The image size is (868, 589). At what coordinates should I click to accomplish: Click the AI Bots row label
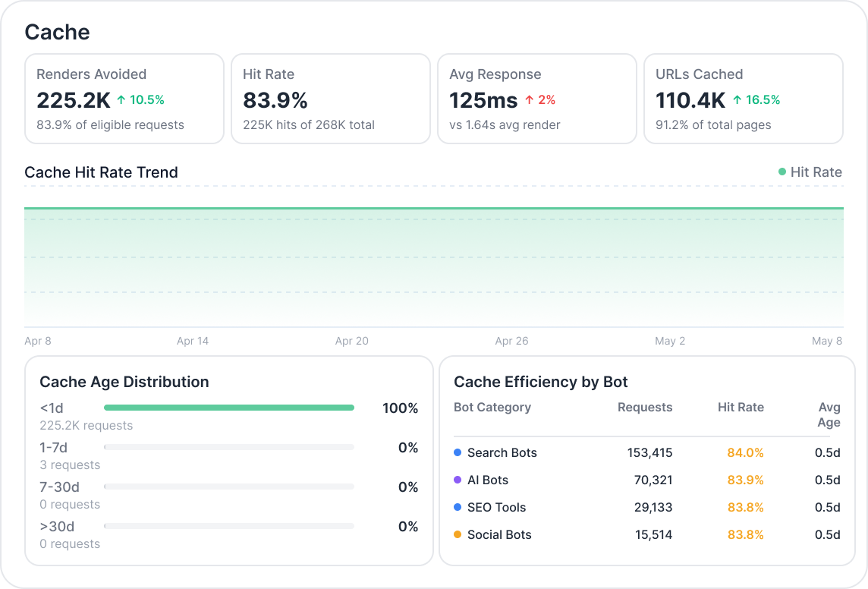click(x=488, y=480)
